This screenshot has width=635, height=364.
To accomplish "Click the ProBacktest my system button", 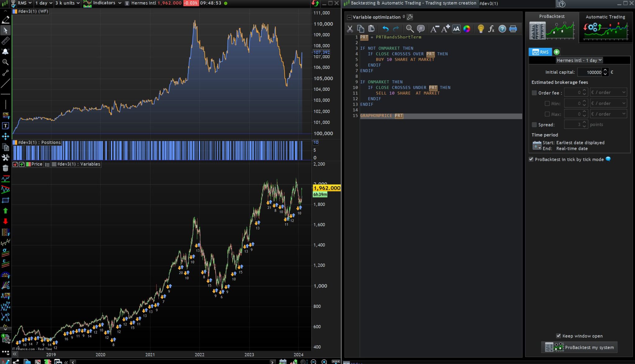I will pyautogui.click(x=579, y=347).
